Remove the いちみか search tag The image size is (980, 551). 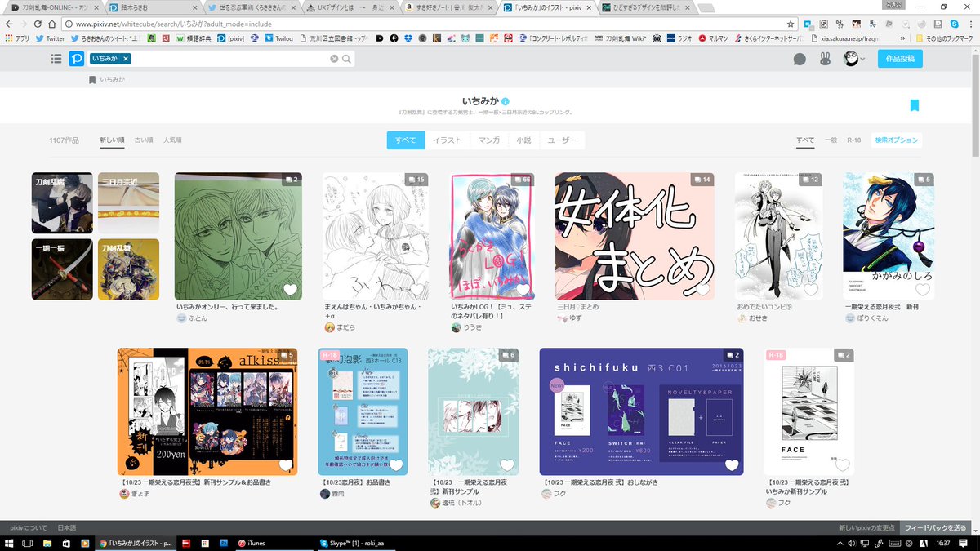pyautogui.click(x=127, y=59)
